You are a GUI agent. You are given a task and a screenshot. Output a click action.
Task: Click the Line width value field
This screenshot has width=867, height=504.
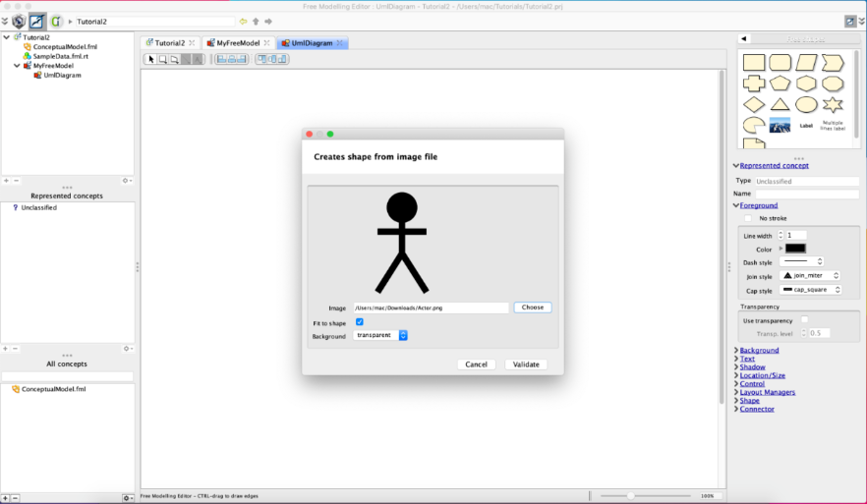pos(796,236)
